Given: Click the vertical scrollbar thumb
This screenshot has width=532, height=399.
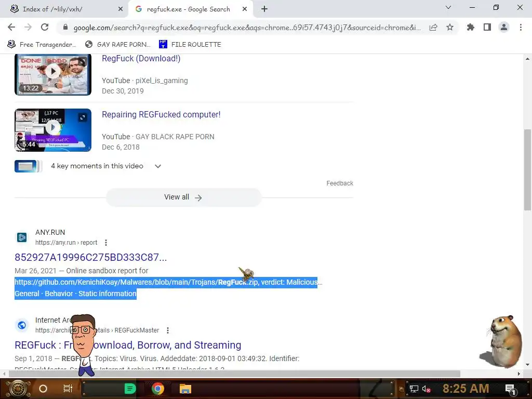Looking at the screenshot, I should [x=528, y=170].
